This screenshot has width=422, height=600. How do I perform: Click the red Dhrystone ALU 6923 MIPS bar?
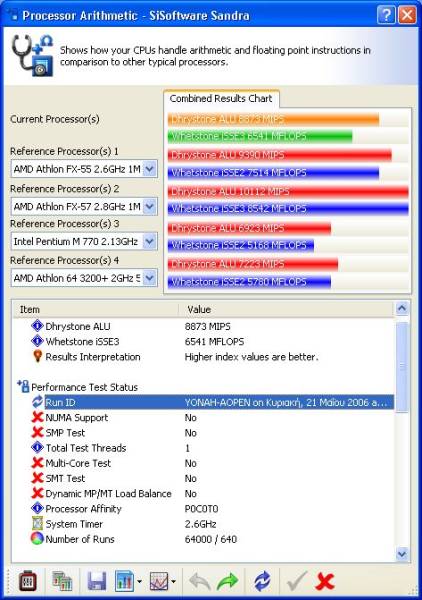click(249, 228)
